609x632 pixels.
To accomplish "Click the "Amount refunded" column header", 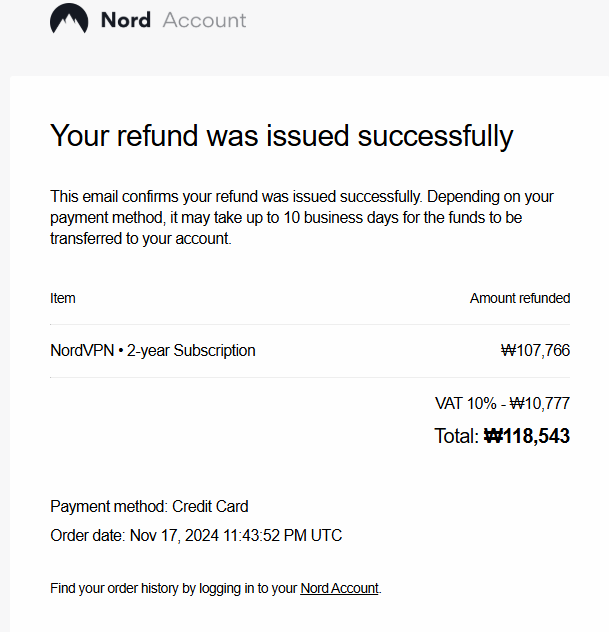I will pyautogui.click(x=520, y=298).
